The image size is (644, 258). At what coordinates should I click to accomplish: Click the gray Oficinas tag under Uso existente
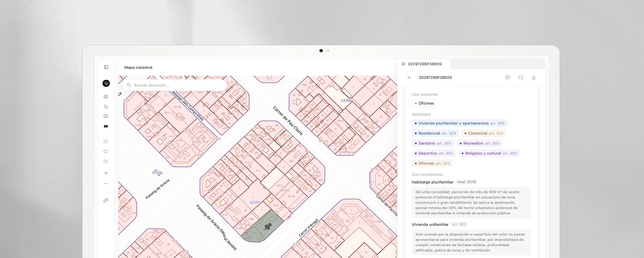point(424,103)
